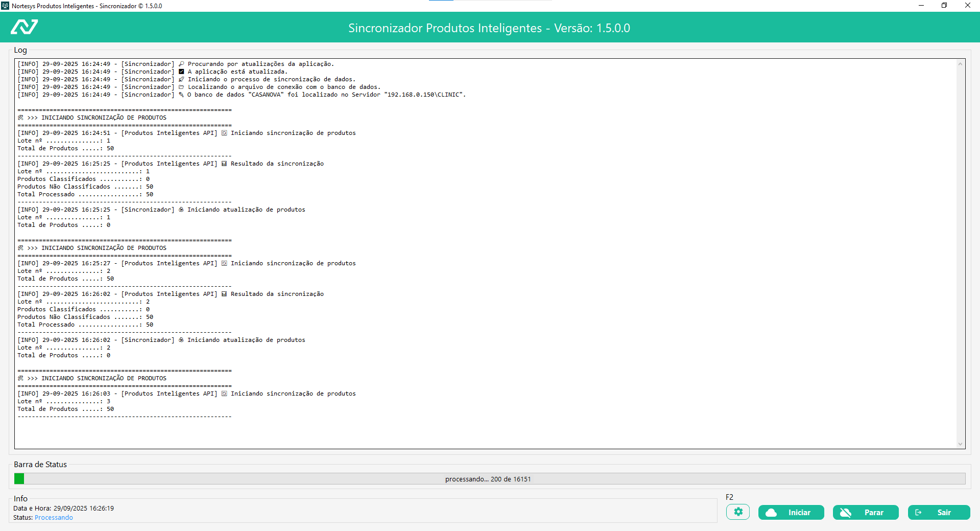Screen dimensions: 980x531
Task: Minimize the Sincronizador window
Action: coord(921,6)
